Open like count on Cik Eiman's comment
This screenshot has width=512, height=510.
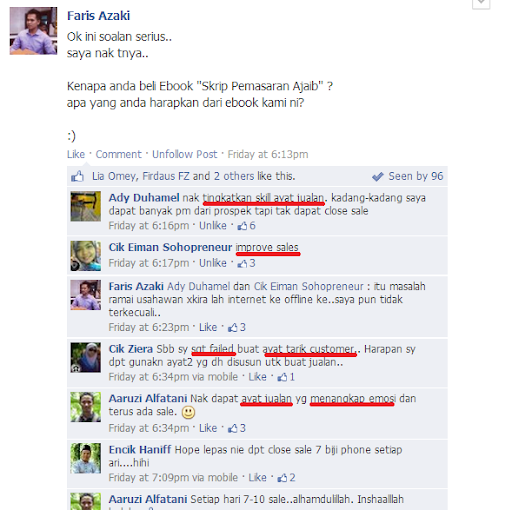[x=246, y=263]
